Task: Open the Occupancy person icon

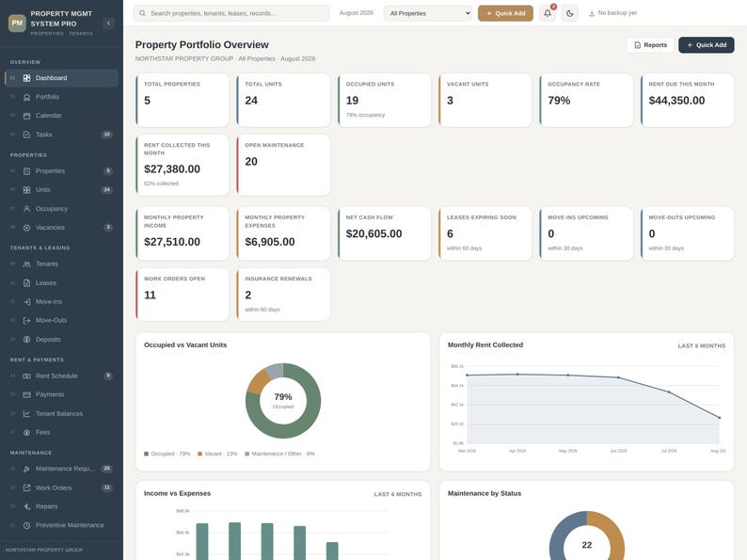Action: (x=26, y=209)
